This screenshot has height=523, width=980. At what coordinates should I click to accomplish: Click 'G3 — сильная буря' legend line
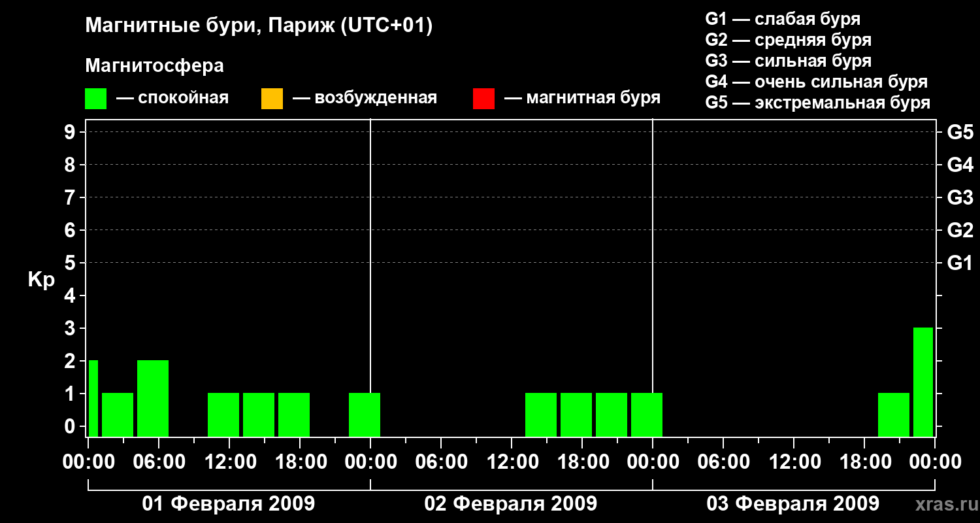point(788,61)
